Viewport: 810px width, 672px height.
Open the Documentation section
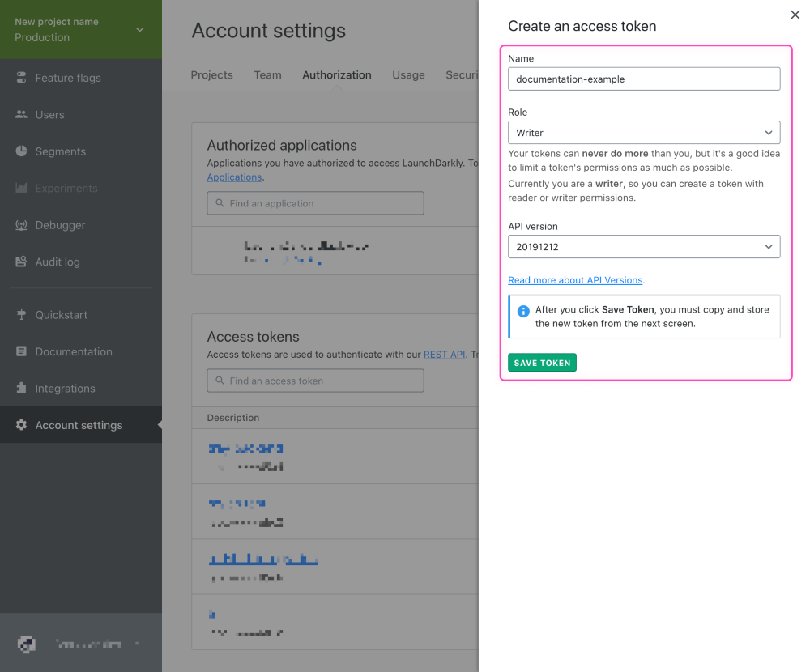point(73,351)
